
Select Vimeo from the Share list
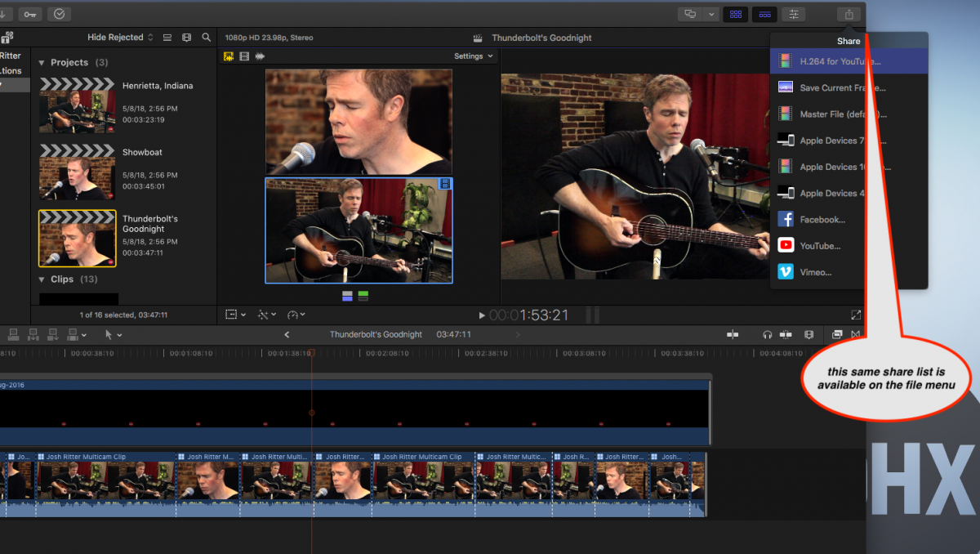(x=815, y=272)
